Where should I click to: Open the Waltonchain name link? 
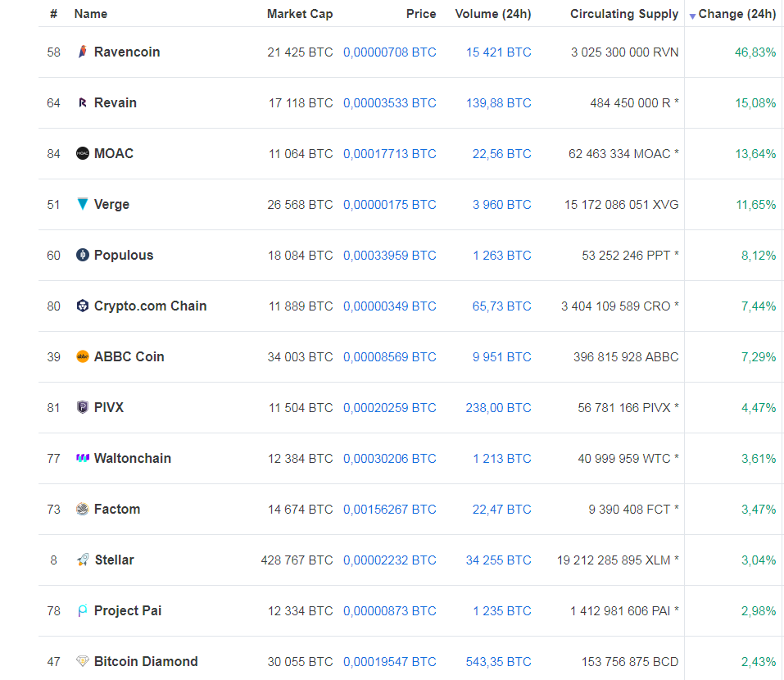click(x=133, y=458)
